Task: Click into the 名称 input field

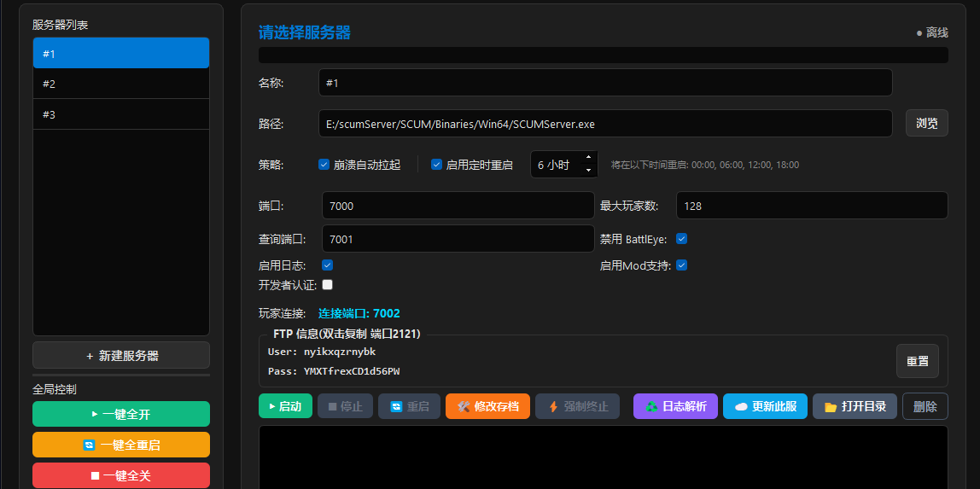Action: click(605, 83)
